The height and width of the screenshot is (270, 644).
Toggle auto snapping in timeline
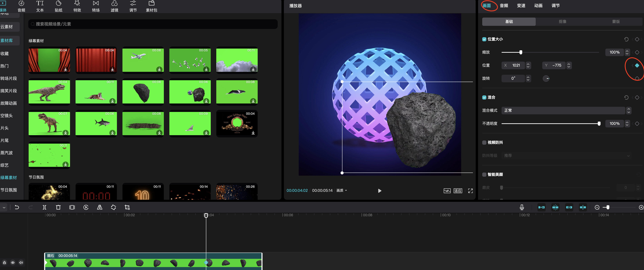pyautogui.click(x=555, y=207)
